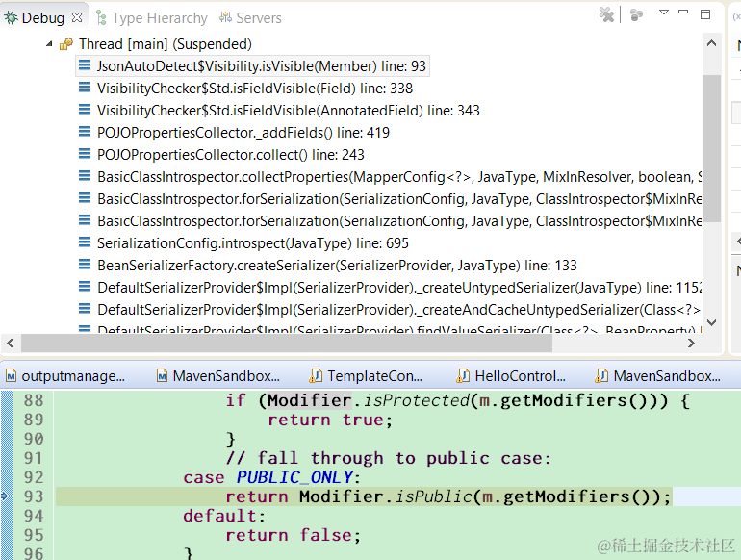Open the Servers tab
The height and width of the screenshot is (560, 741).
[x=250, y=18]
